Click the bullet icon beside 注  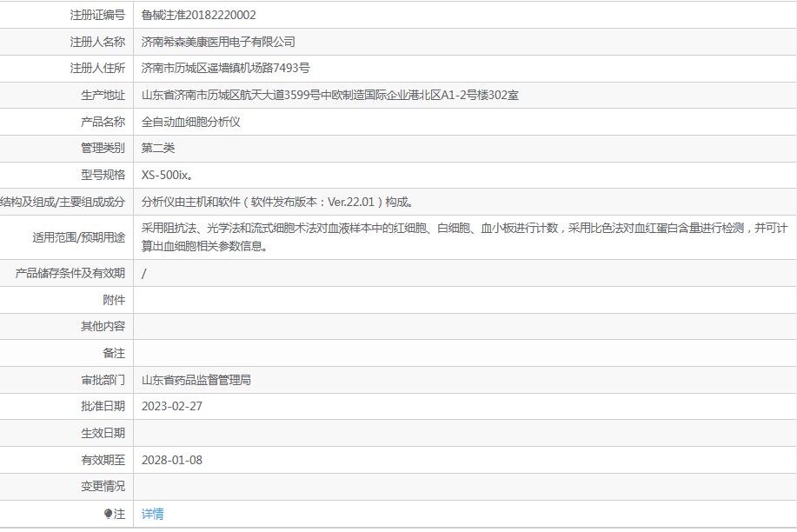(108, 514)
